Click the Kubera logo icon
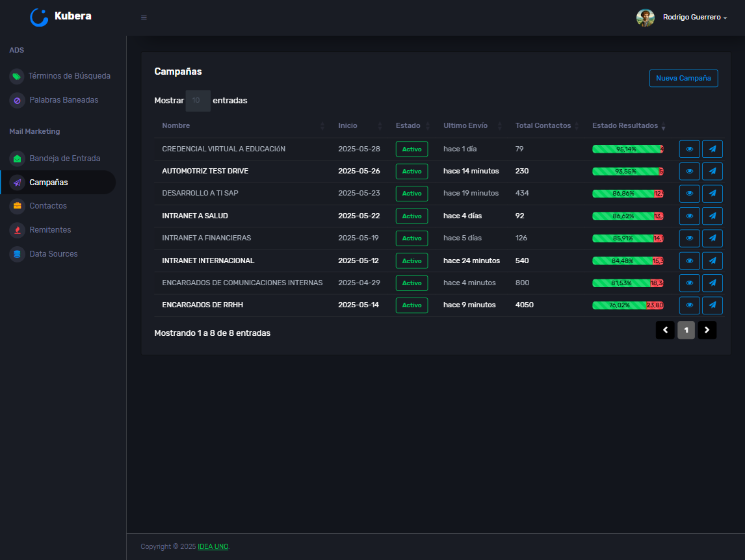 tap(39, 18)
